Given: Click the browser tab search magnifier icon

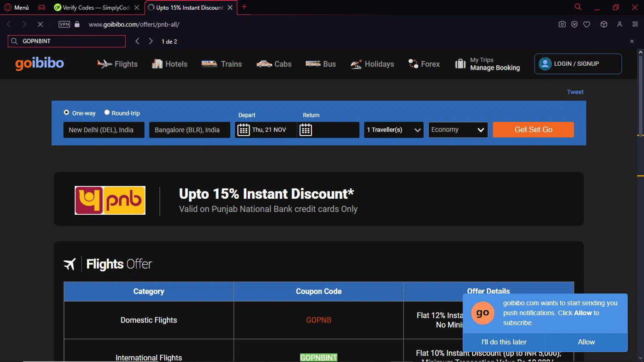Looking at the screenshot, I should [578, 7].
